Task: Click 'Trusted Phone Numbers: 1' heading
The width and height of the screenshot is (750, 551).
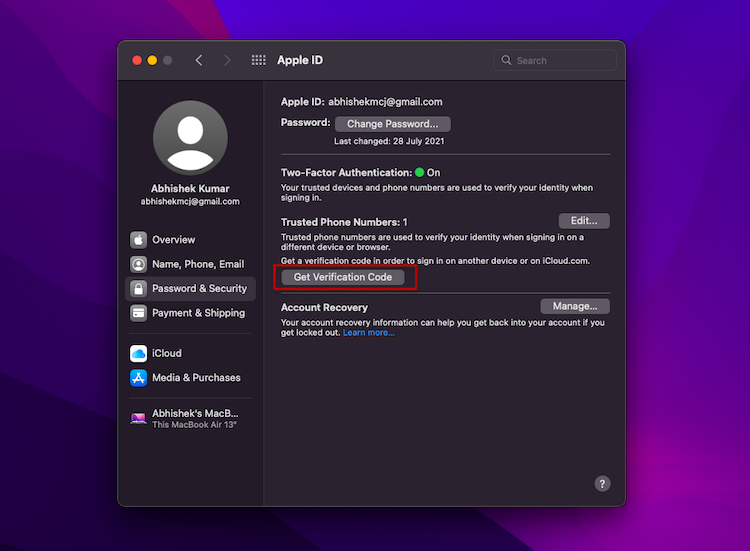Action: (344, 222)
